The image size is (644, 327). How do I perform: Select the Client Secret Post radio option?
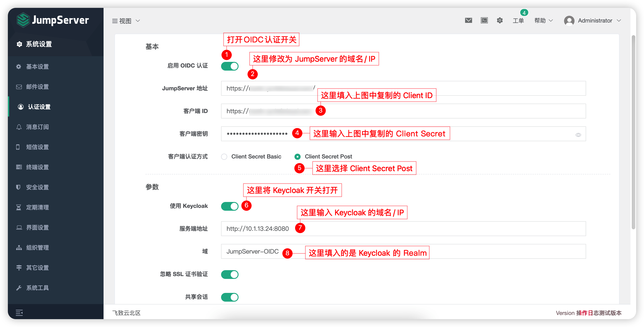[x=297, y=157]
